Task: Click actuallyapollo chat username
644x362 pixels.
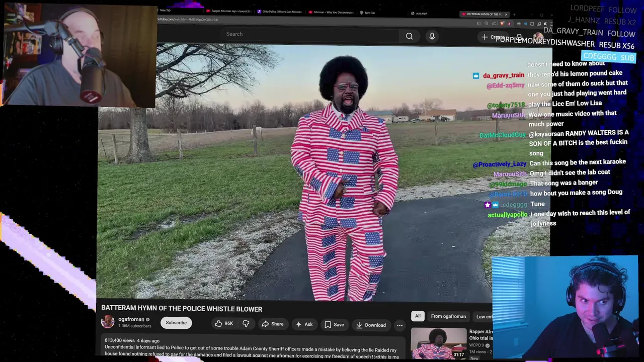Action: (507, 215)
